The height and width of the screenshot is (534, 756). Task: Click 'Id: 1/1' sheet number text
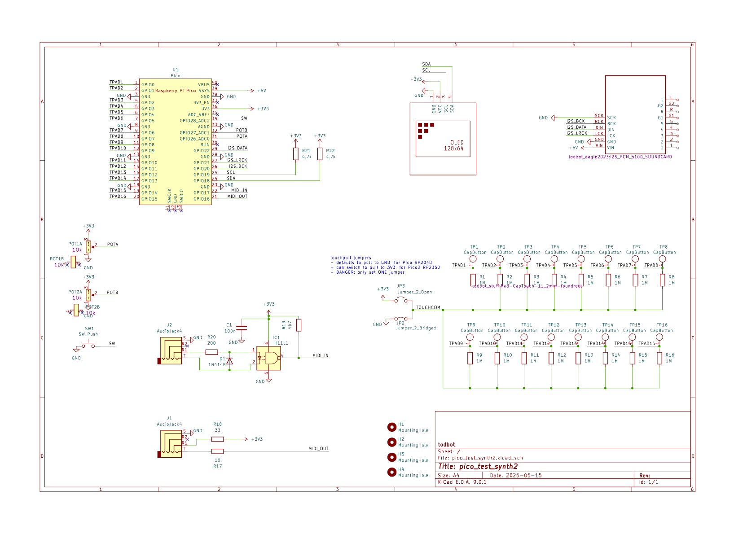click(649, 482)
